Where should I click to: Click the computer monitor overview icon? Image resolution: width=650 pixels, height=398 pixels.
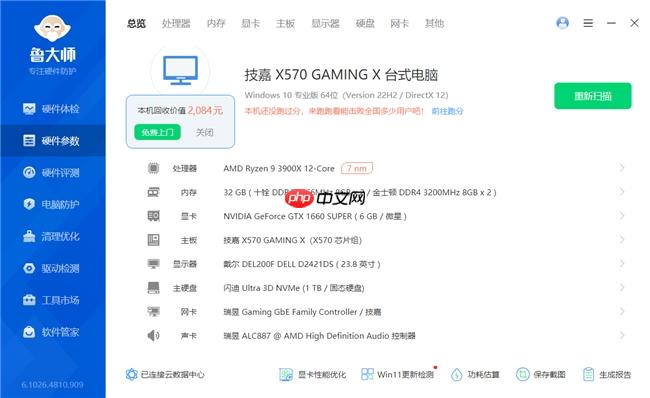[x=180, y=70]
